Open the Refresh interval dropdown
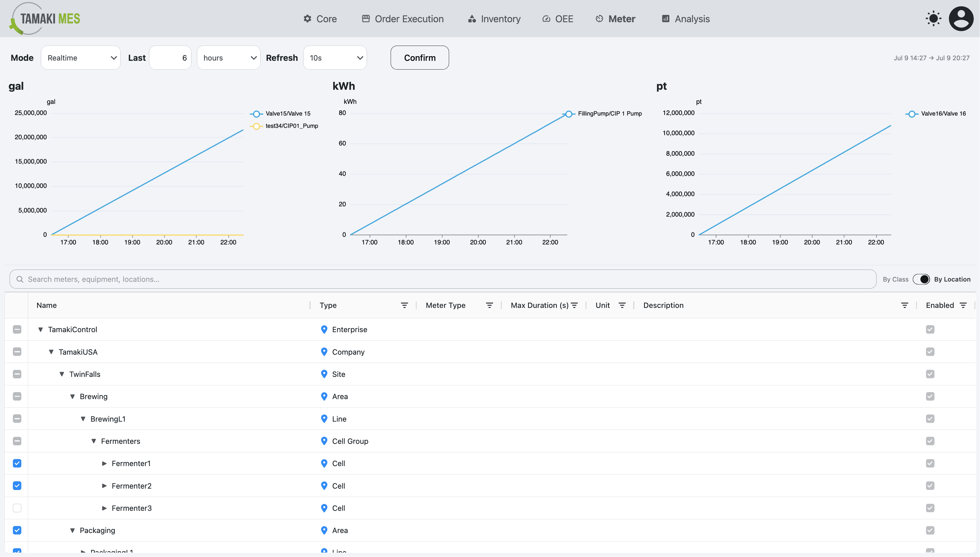The height and width of the screenshot is (557, 980). coord(335,58)
